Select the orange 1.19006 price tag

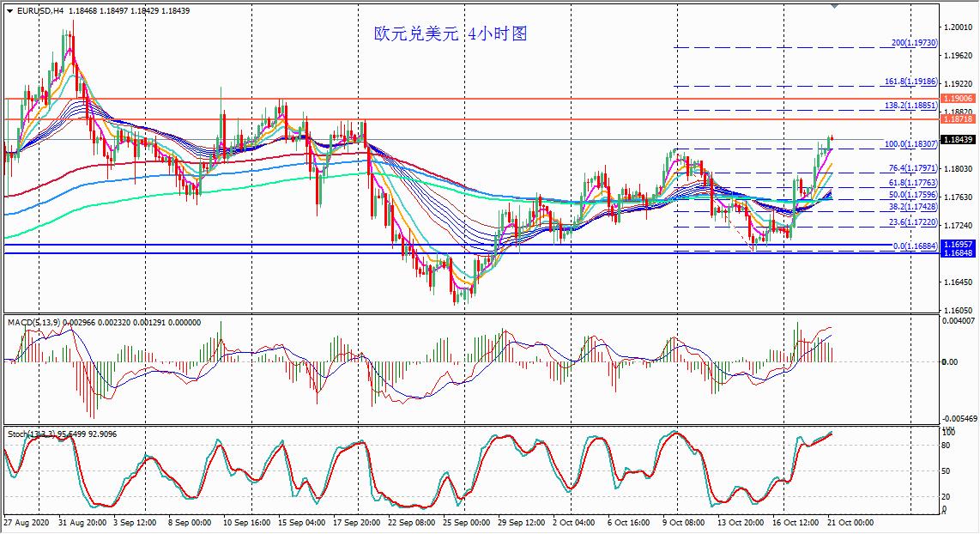tap(958, 99)
